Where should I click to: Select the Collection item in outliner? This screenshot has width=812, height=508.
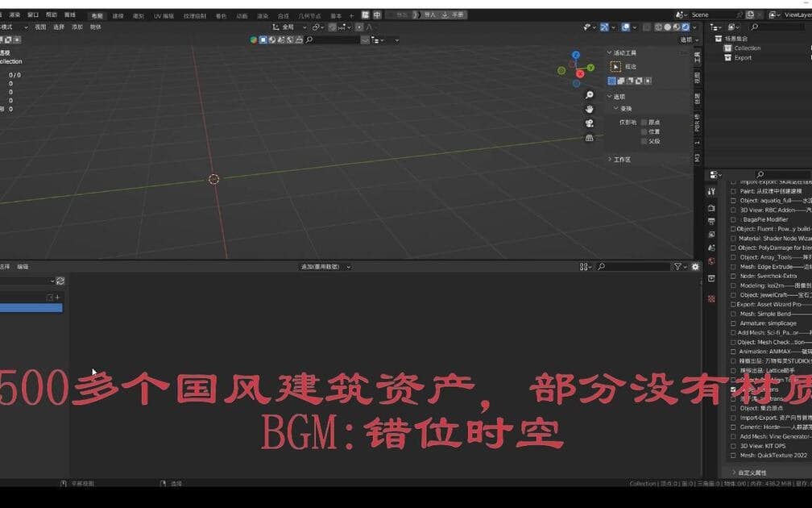[748, 48]
